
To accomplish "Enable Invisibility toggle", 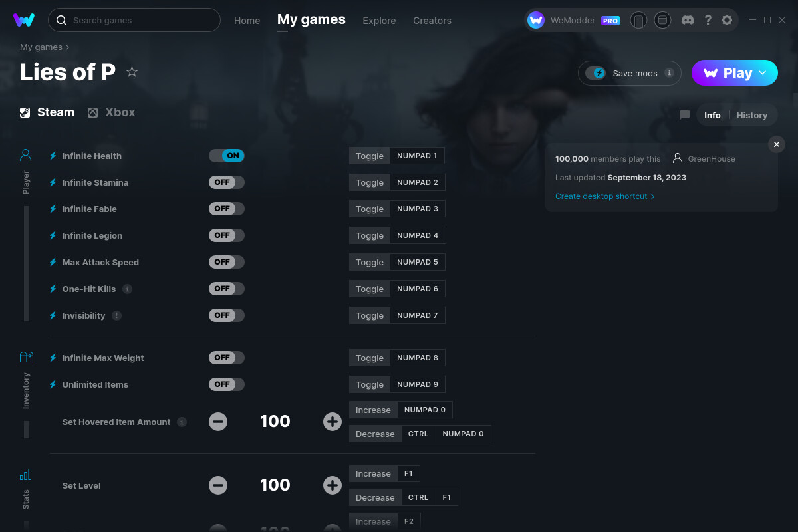I will pyautogui.click(x=227, y=315).
